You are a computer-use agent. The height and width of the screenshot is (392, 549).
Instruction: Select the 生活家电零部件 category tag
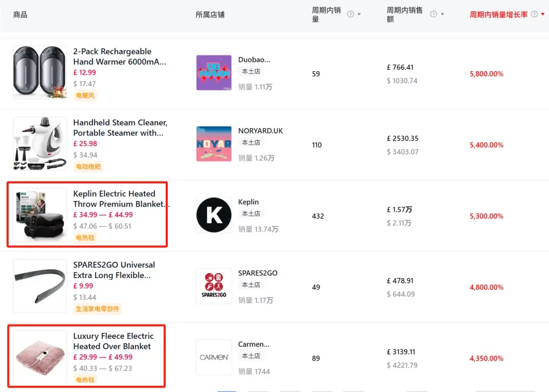[x=97, y=308]
